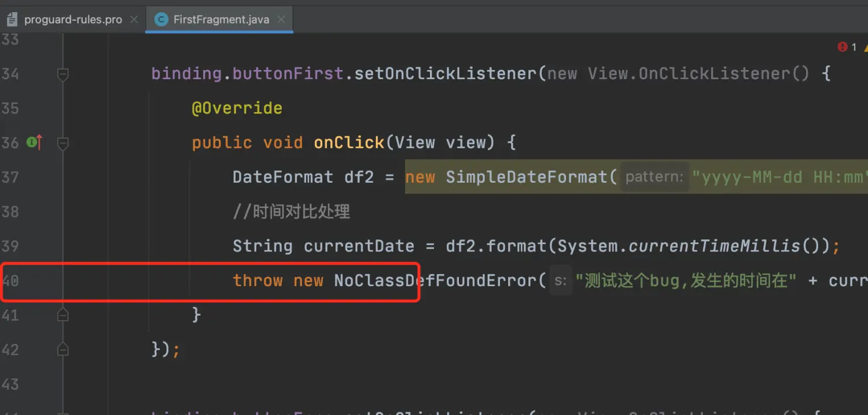Place cursor on 'binding' at line 34

pyautogui.click(x=187, y=74)
